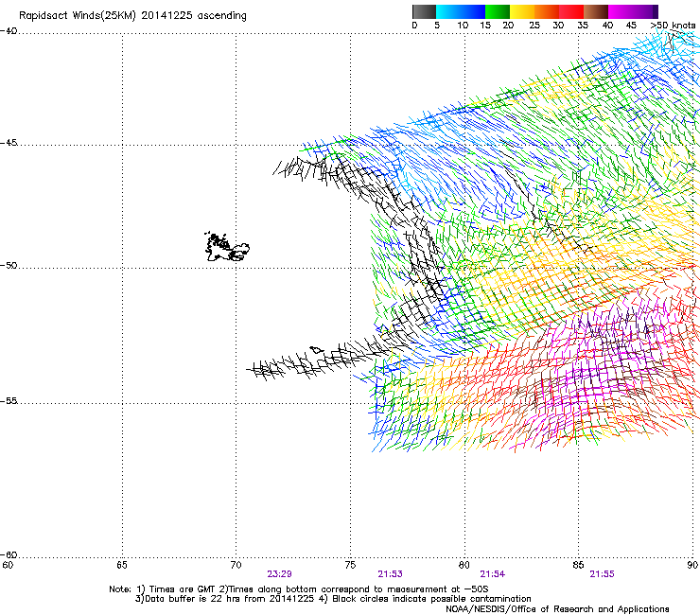This screenshot has width=700, height=615.
Task: Select the green 15-20 knots legend segment
Action: (498, 11)
